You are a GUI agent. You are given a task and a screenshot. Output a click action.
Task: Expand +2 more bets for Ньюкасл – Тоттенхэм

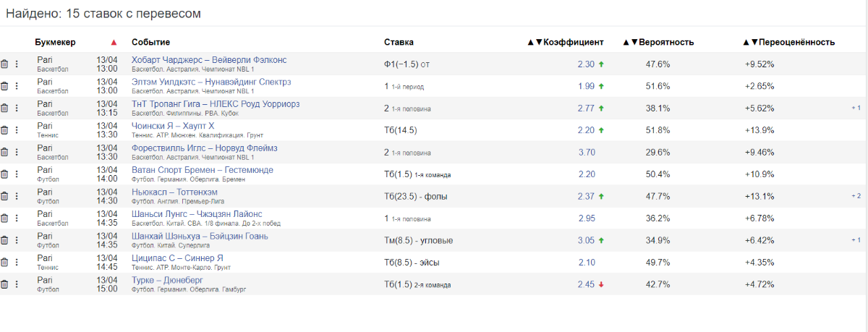point(856,196)
